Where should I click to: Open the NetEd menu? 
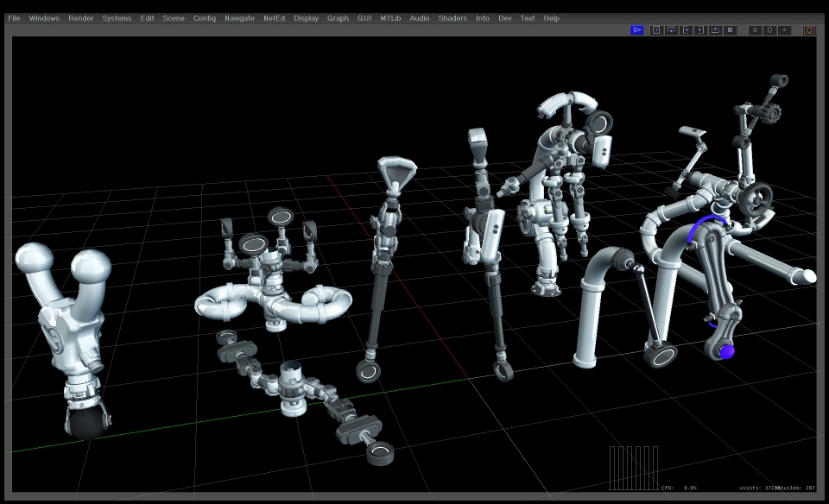275,18
